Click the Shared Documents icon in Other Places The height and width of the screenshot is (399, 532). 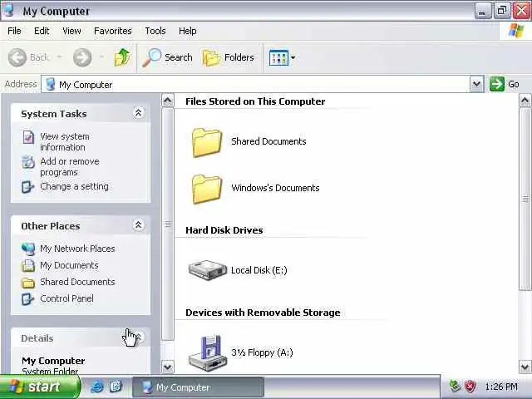pyautogui.click(x=28, y=283)
